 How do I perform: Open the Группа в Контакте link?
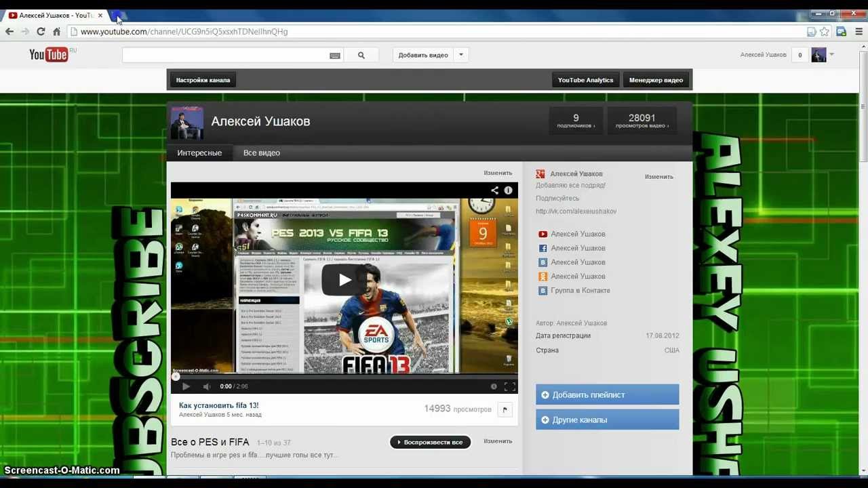pyautogui.click(x=580, y=290)
